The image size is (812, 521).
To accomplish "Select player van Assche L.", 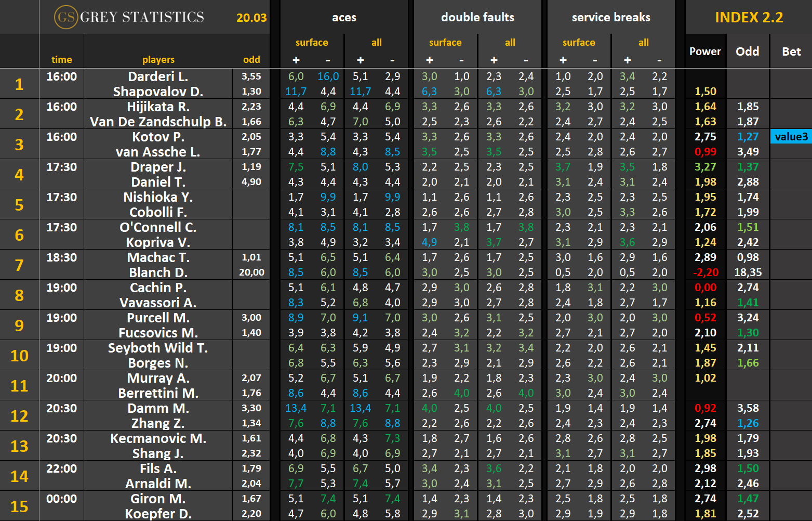I will point(158,152).
